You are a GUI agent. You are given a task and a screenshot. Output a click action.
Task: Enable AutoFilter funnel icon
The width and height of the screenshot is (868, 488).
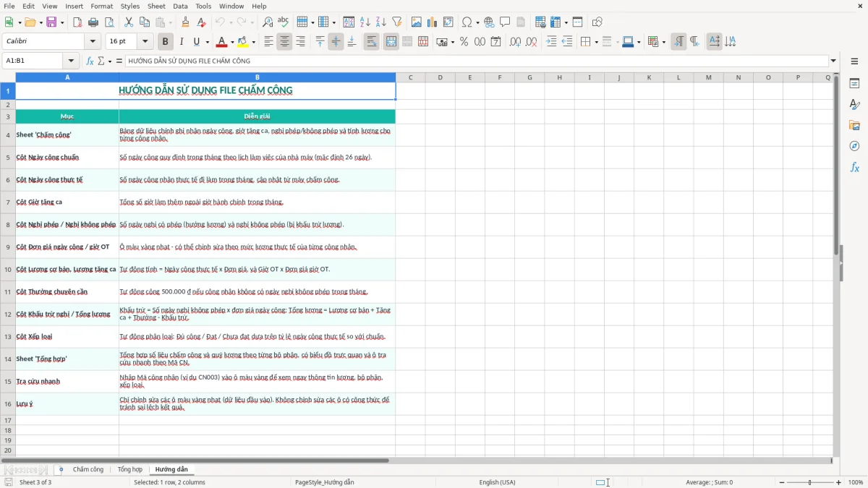click(x=397, y=22)
